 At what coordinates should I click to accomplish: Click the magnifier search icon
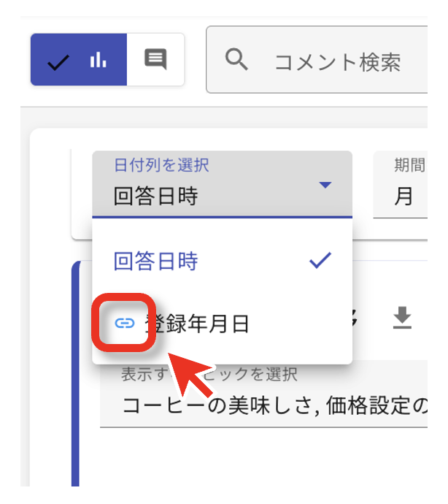236,59
